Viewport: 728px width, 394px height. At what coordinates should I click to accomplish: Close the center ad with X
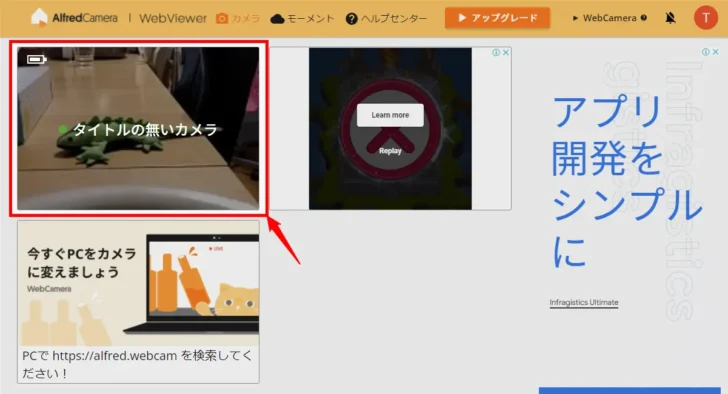(506, 52)
